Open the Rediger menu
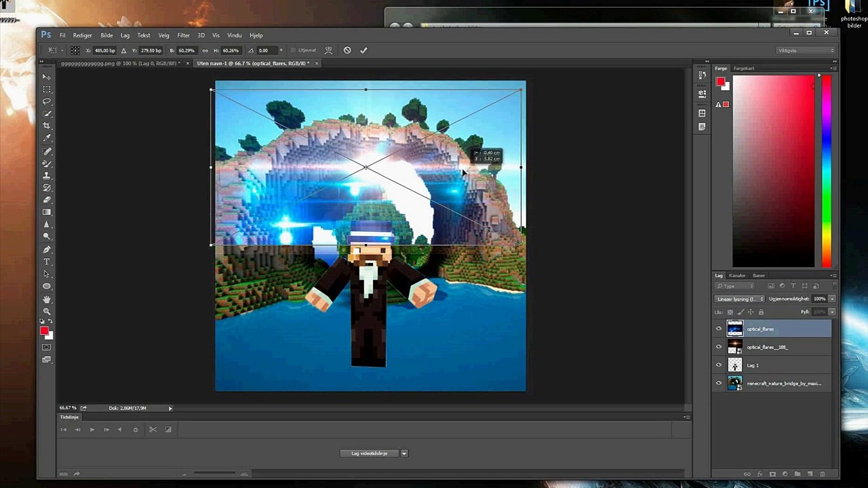 (x=82, y=35)
